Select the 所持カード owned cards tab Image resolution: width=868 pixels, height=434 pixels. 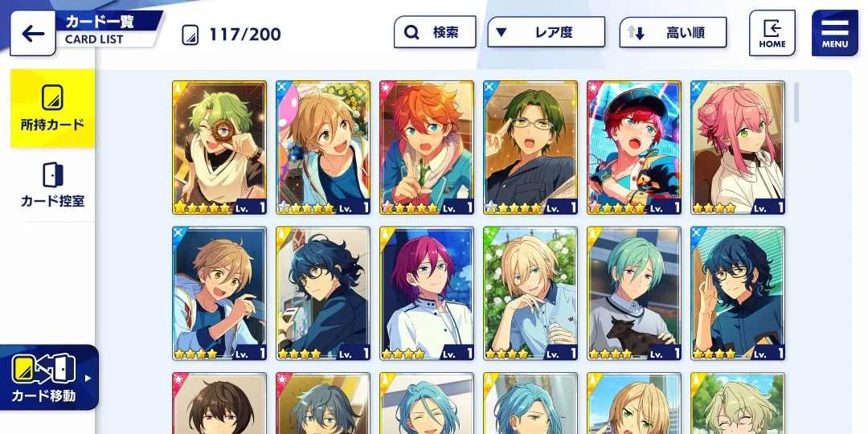pyautogui.click(x=52, y=108)
